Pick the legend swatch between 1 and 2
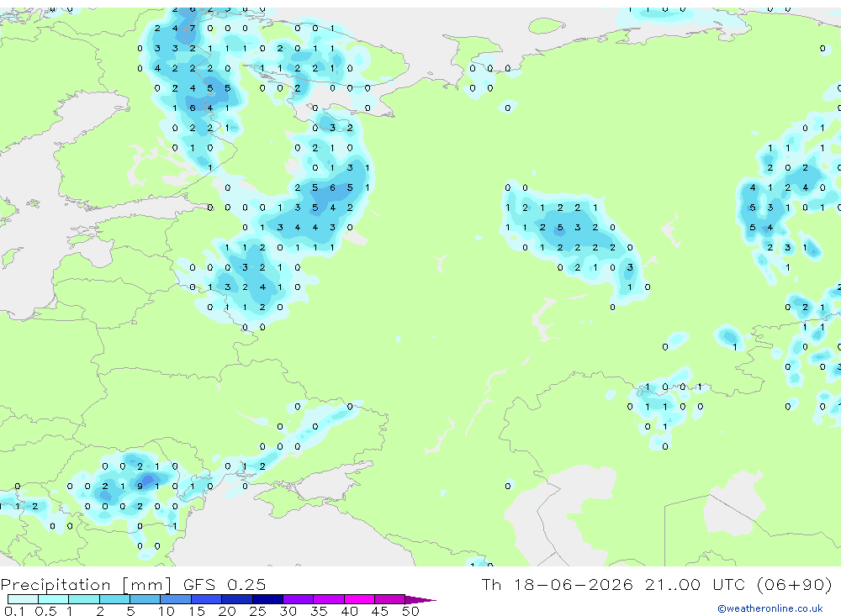The image size is (841, 616). [84, 599]
